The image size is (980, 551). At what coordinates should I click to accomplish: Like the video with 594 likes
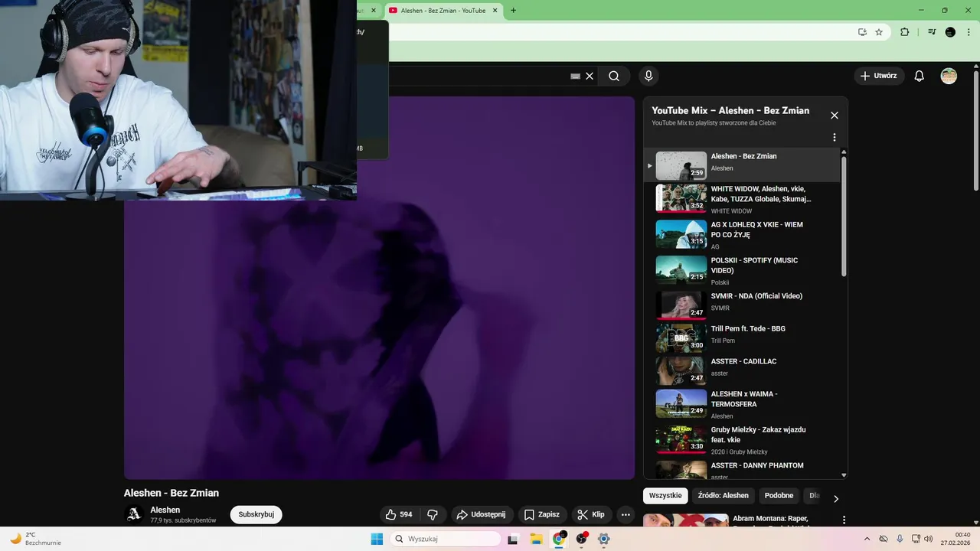[x=399, y=514]
